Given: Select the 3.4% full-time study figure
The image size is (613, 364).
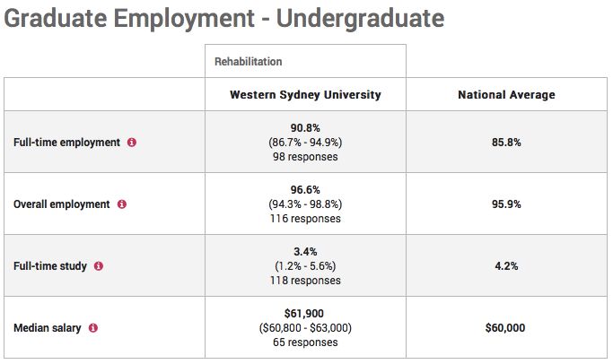Looking at the screenshot, I should [x=305, y=252].
